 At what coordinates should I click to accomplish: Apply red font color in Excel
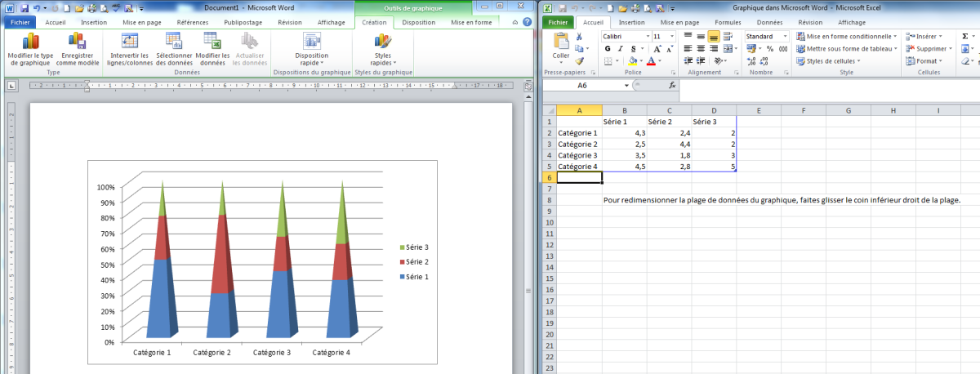[651, 61]
